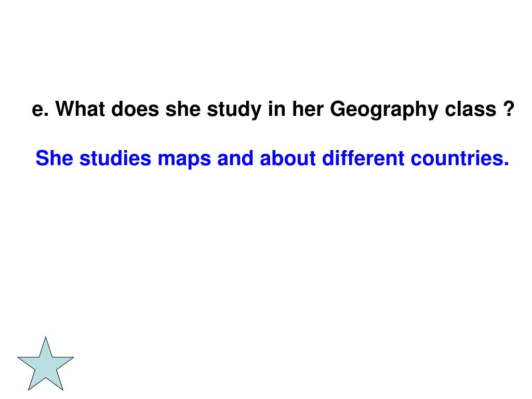Screen dimensions: 532x399
Task: Click the blue answer sentence
Action: pos(272,158)
